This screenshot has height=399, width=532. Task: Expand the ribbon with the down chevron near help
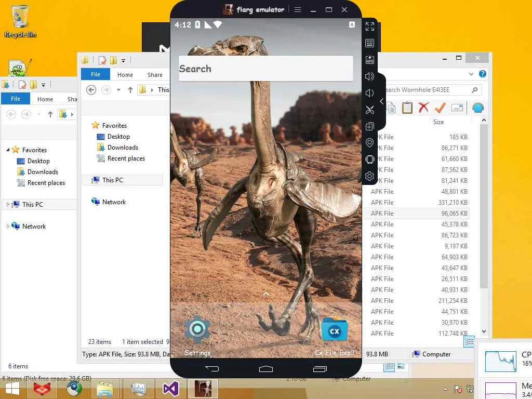coord(471,74)
